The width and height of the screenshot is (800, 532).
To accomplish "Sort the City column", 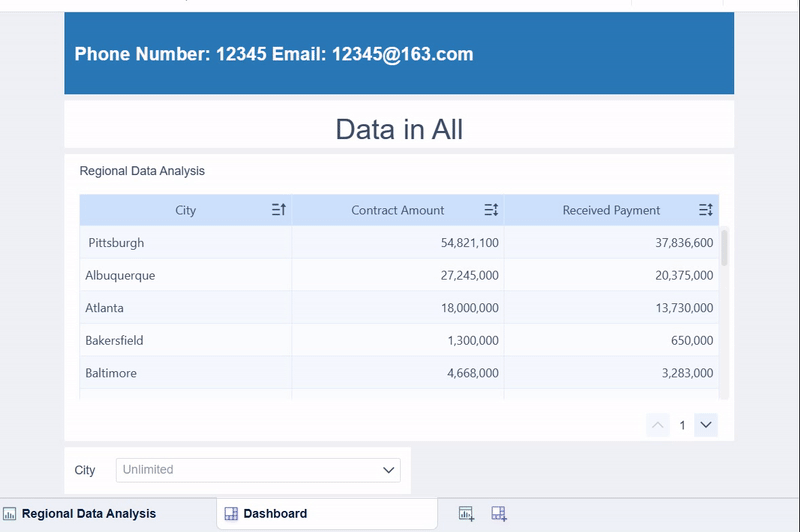I will tap(279, 210).
